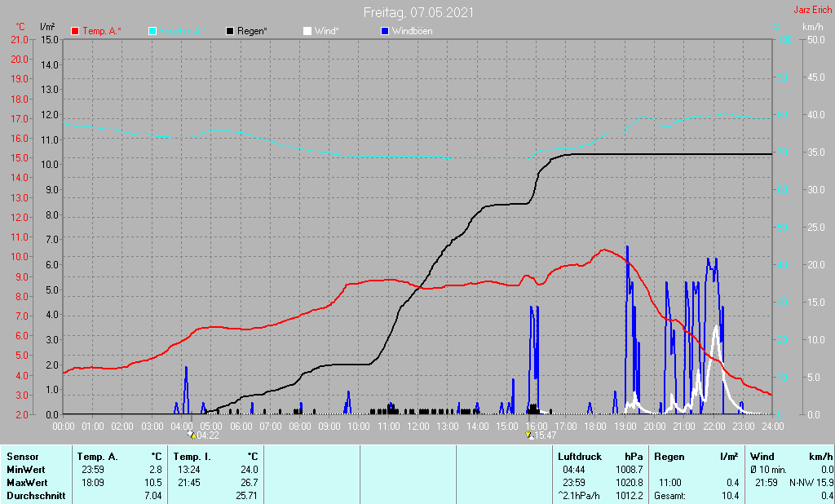Click the '18:00' time axis label

(x=595, y=427)
